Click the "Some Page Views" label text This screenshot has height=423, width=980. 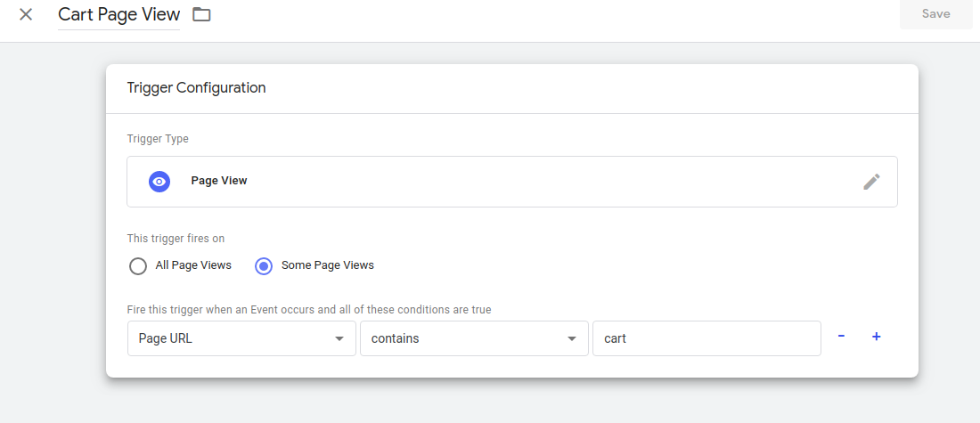tap(327, 265)
